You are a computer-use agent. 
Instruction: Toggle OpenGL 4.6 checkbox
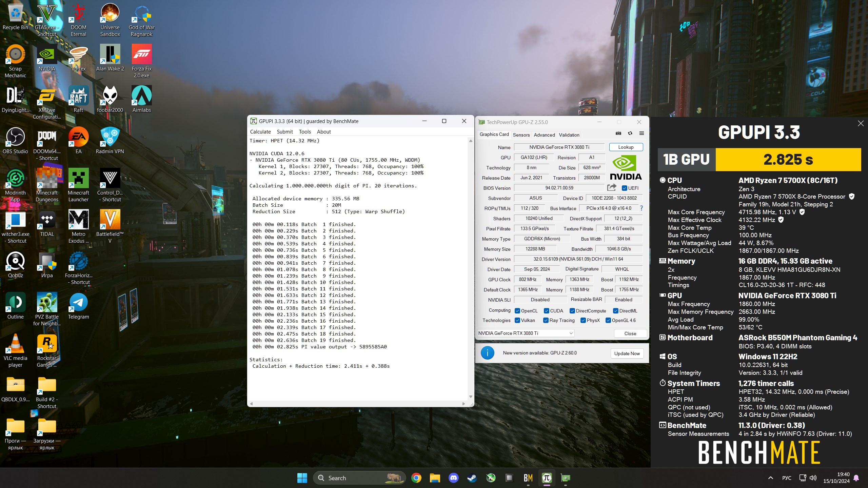point(608,320)
